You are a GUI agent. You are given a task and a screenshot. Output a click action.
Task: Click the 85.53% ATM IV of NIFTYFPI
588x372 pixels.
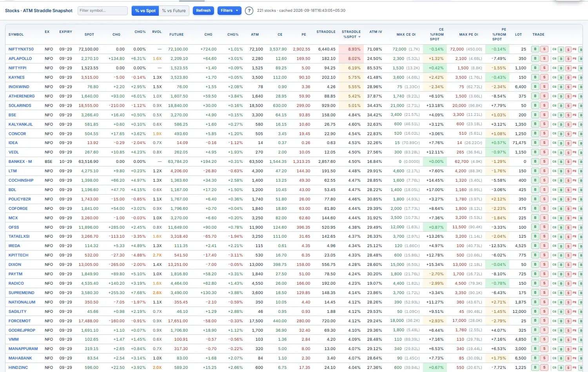374,68
